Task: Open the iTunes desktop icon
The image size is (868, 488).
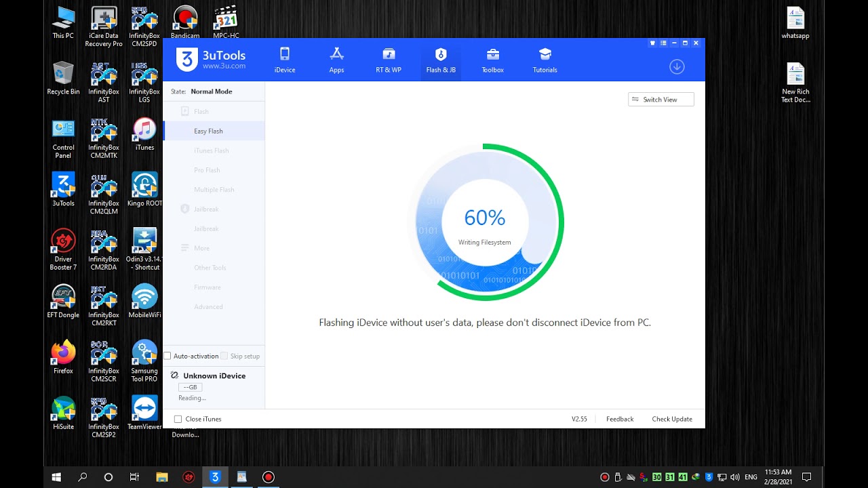Action: coord(144,134)
